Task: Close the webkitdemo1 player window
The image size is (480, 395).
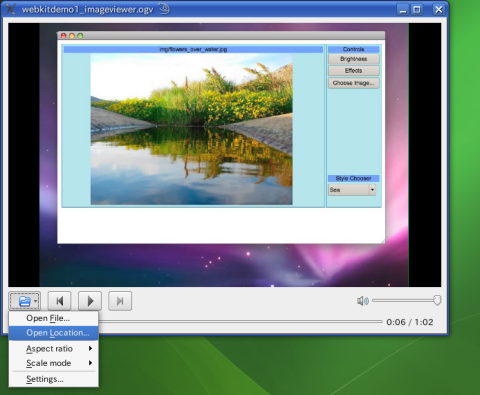Action: click(439, 9)
